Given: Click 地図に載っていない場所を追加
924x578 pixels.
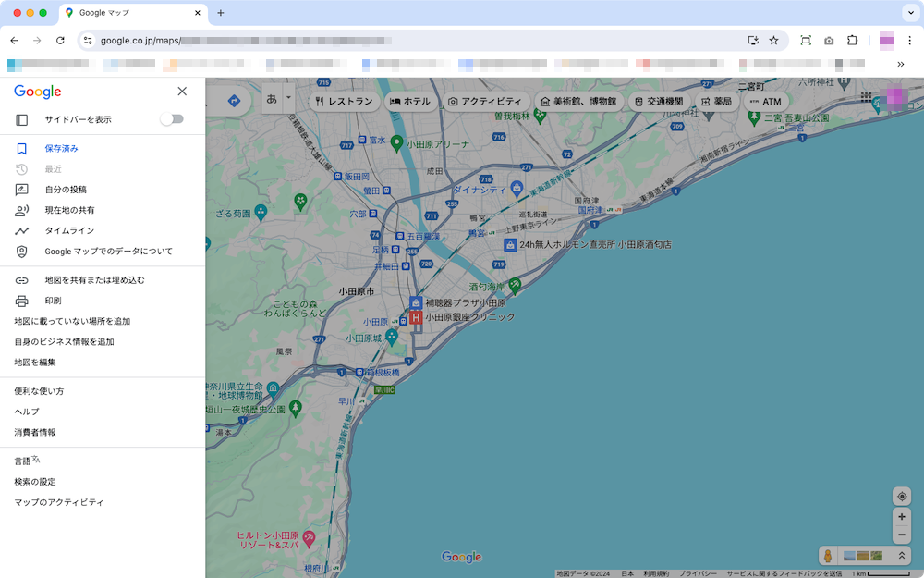Looking at the screenshot, I should 72,322.
